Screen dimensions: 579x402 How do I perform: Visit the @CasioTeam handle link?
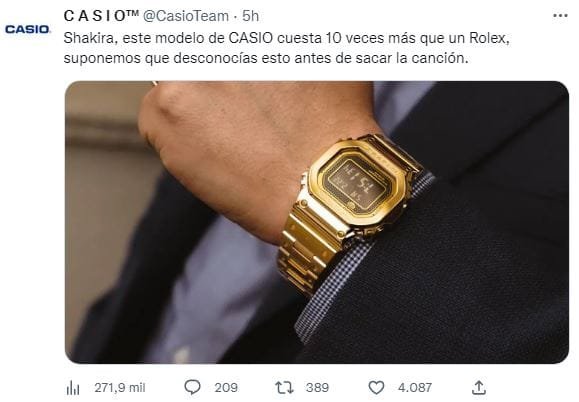(x=185, y=16)
